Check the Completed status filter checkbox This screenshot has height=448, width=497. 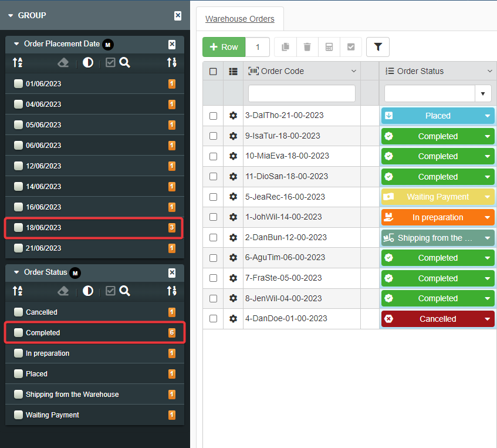coord(18,333)
